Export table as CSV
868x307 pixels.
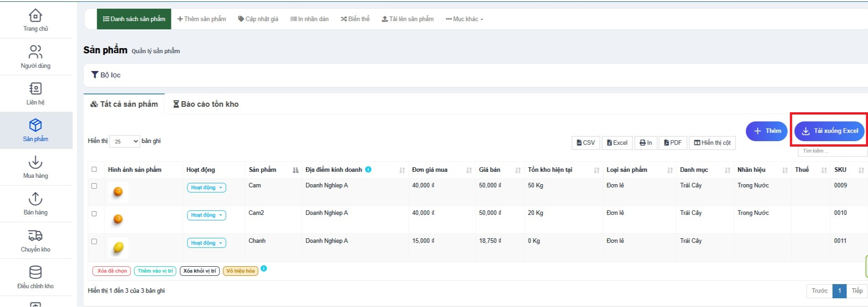(x=586, y=143)
